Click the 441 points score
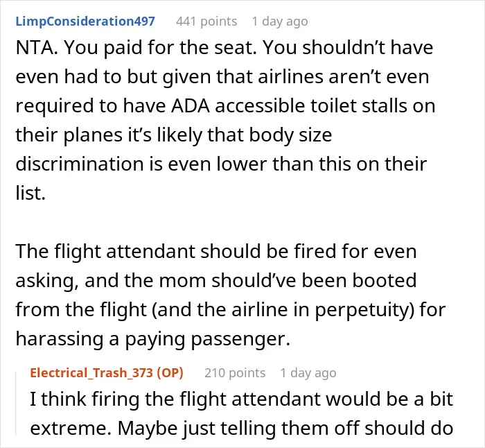485x448 pixels. (206, 21)
